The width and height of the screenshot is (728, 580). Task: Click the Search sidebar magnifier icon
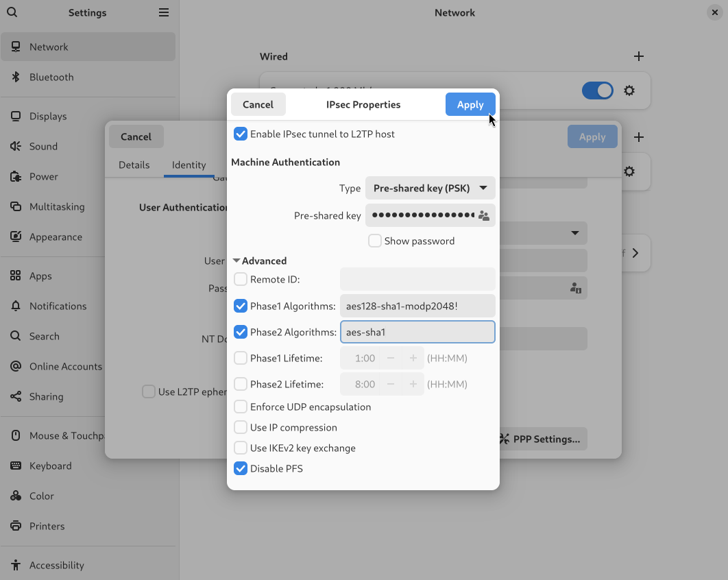[16, 336]
